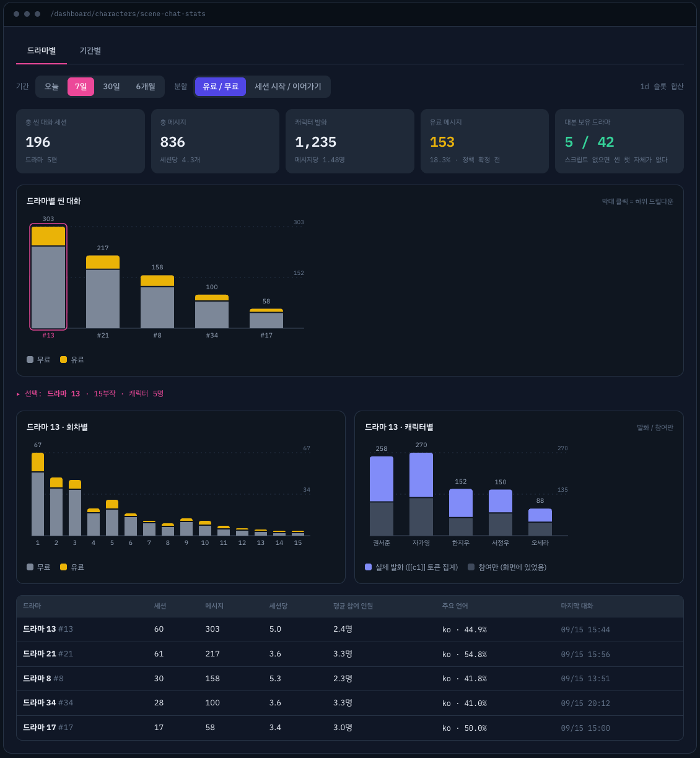Toggle 유료 legend in the 회차별 chart
Image resolution: width=700 pixels, height=758 pixels.
[72, 567]
